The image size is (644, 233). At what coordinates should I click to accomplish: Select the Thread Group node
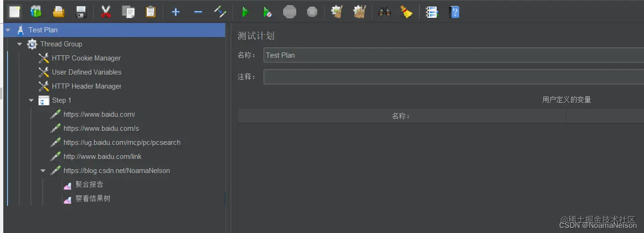tap(61, 44)
